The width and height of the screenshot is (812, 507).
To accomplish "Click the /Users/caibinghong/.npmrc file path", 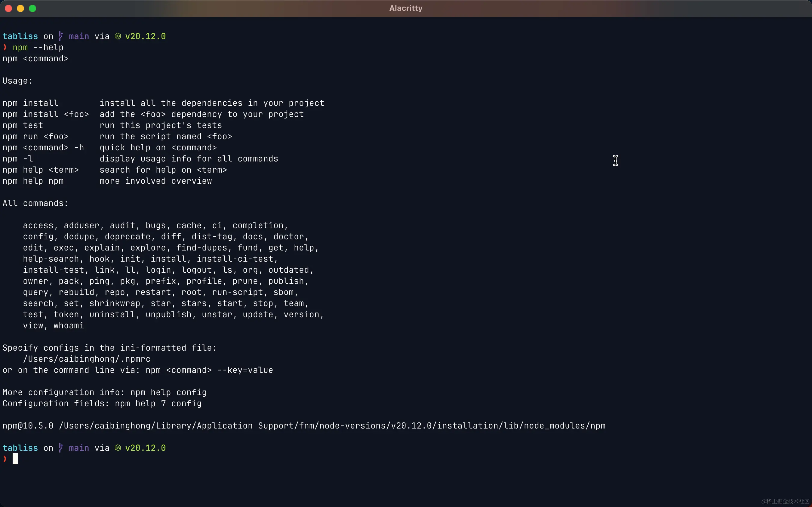I will [87, 359].
